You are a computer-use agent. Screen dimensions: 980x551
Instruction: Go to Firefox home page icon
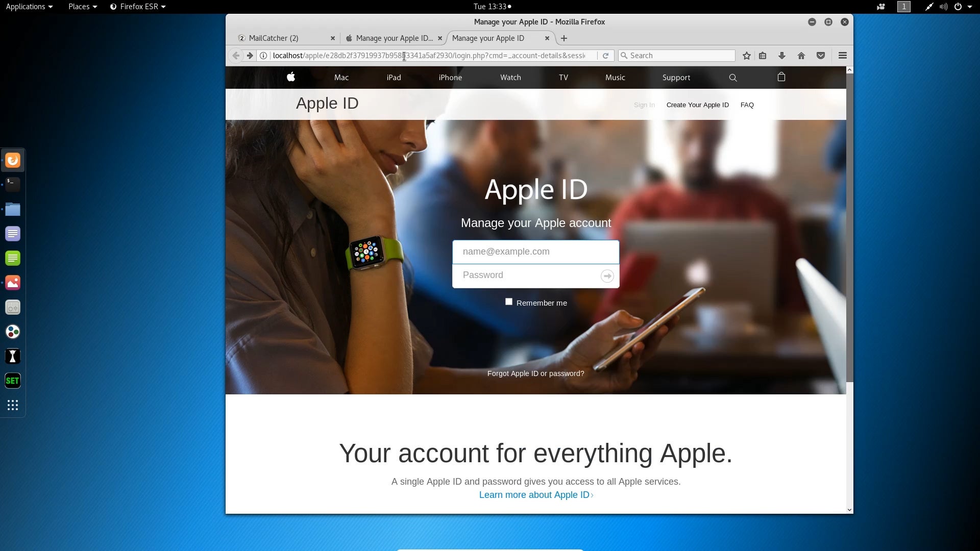point(801,56)
